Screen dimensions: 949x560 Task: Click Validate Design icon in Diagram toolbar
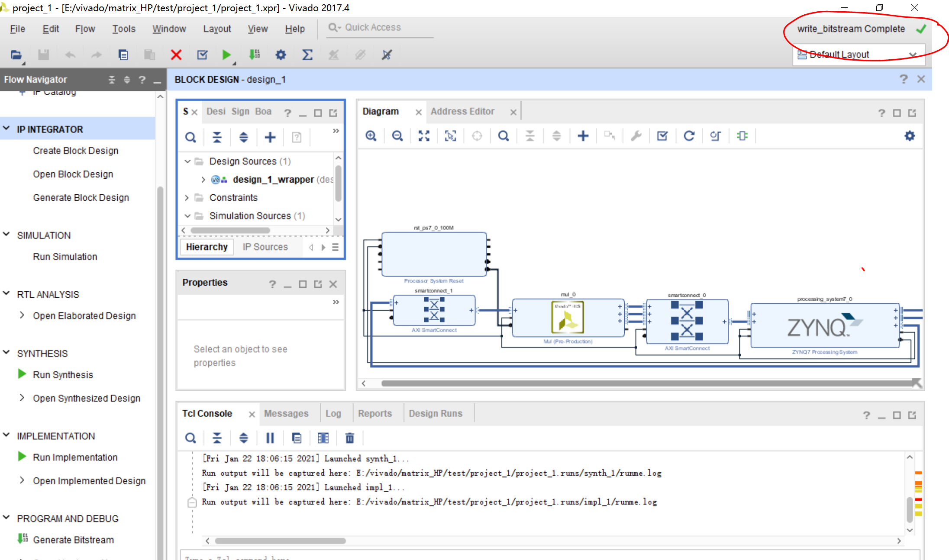[x=662, y=136]
